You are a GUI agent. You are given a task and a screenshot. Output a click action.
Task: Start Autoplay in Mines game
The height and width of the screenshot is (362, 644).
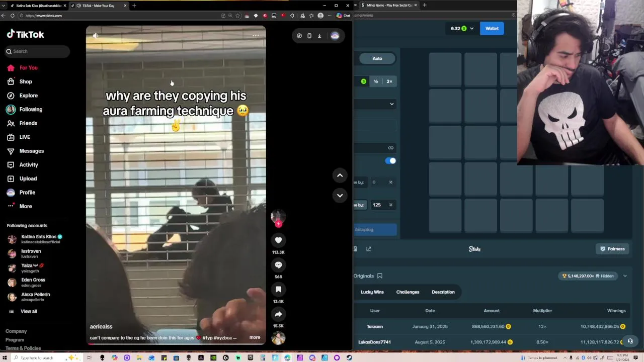tap(375, 230)
